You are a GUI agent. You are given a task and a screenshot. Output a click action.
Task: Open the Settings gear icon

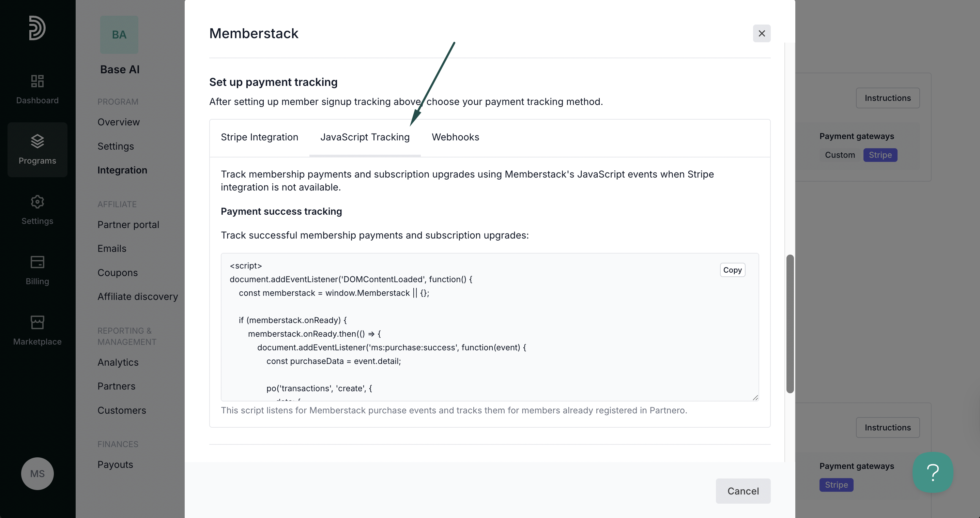tap(37, 201)
